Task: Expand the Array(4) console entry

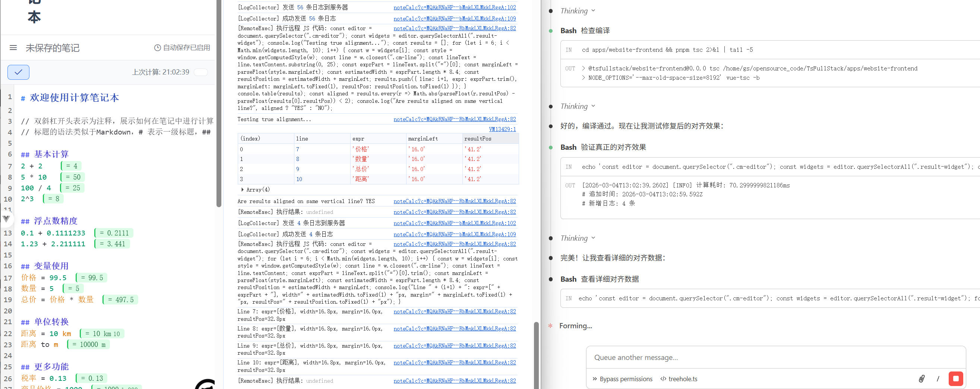Action: (242, 189)
